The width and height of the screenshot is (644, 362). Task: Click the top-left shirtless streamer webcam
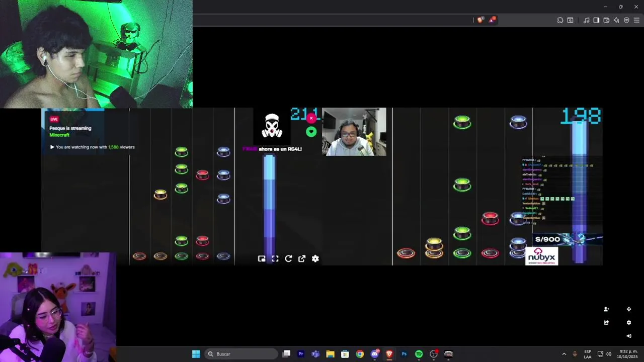click(96, 54)
